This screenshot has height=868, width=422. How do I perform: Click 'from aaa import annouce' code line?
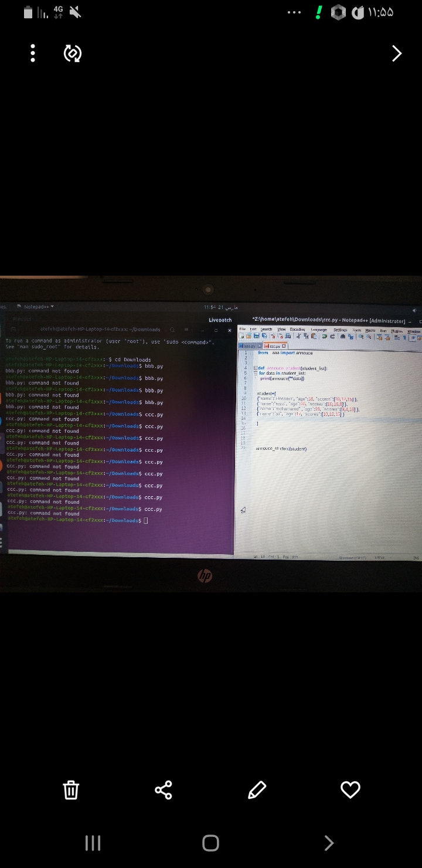(x=285, y=353)
